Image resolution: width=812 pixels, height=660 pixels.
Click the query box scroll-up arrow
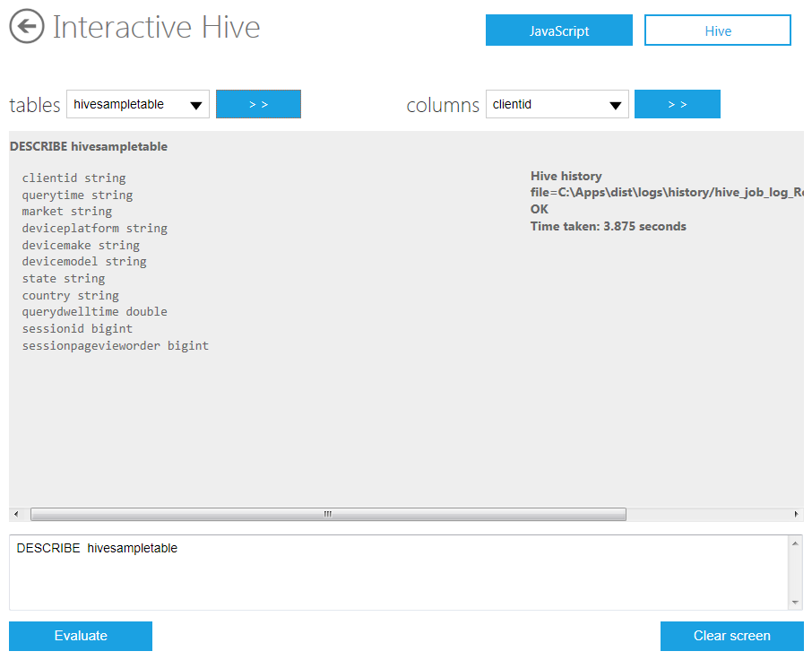click(795, 543)
